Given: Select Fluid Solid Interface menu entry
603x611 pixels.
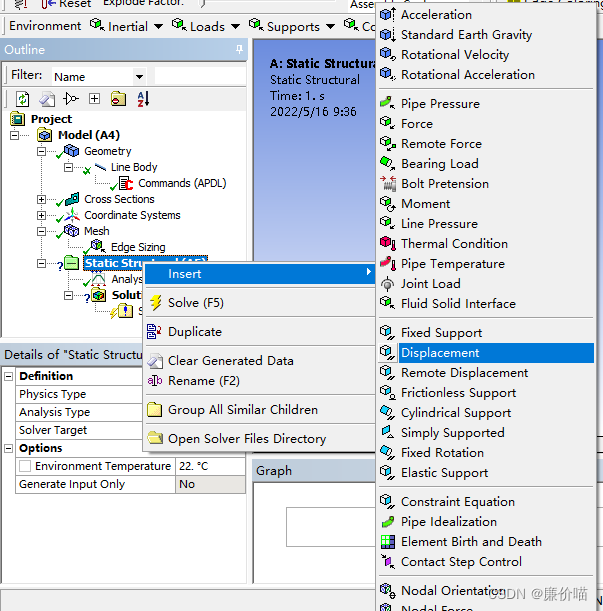Looking at the screenshot, I should point(486,304).
